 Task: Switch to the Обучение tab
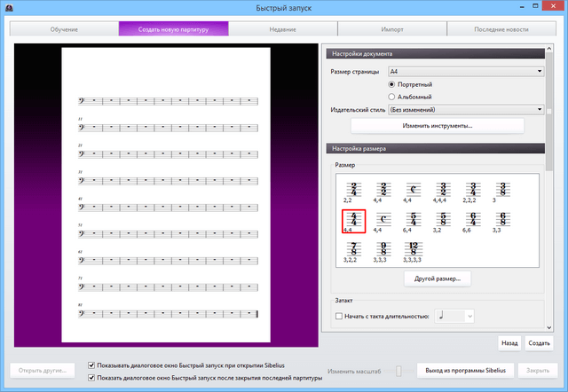point(64,29)
